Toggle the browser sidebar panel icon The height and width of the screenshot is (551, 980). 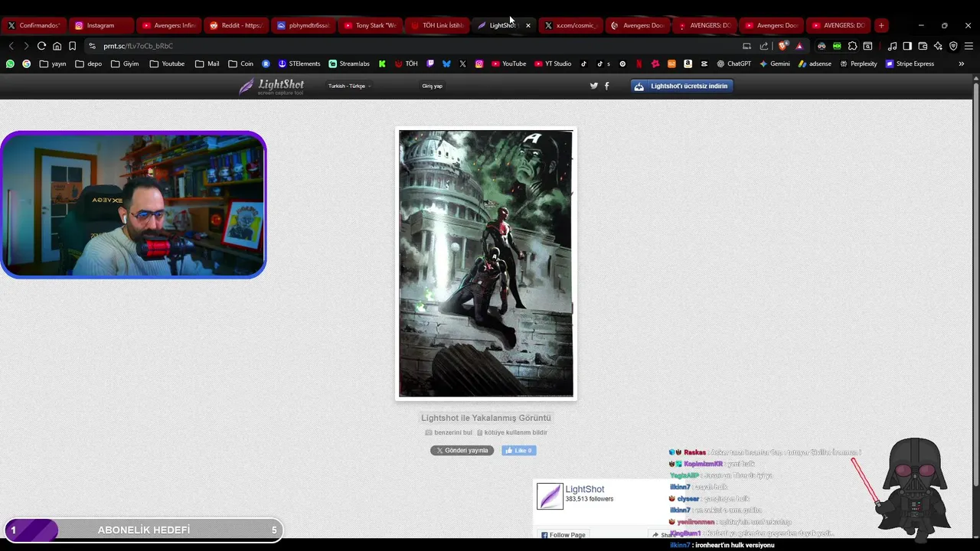coord(907,46)
